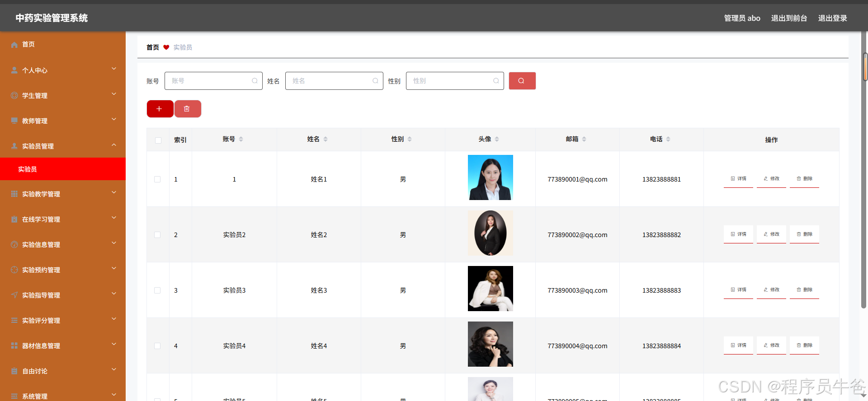Expand 学生管理 menu chevron
The image size is (868, 401).
point(114,94)
